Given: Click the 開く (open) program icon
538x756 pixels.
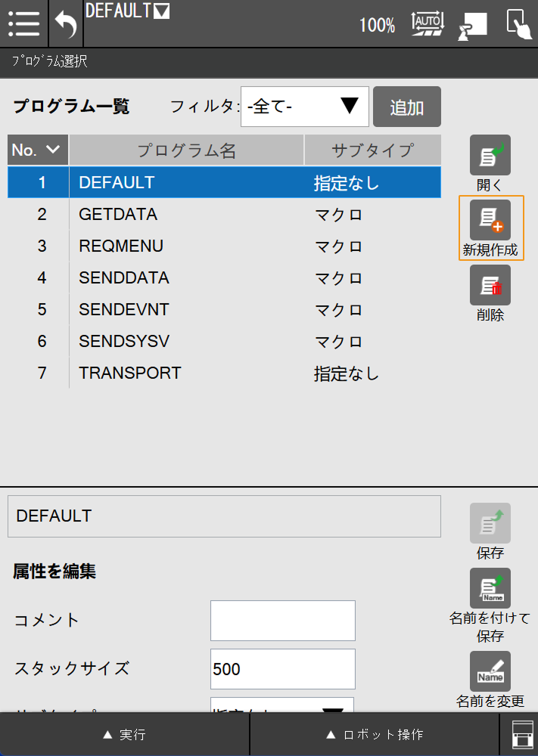Looking at the screenshot, I should point(490,156).
